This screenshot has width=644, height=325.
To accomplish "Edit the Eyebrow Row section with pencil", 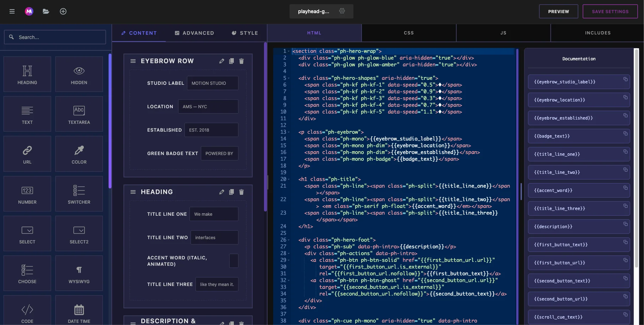I will pos(222,61).
